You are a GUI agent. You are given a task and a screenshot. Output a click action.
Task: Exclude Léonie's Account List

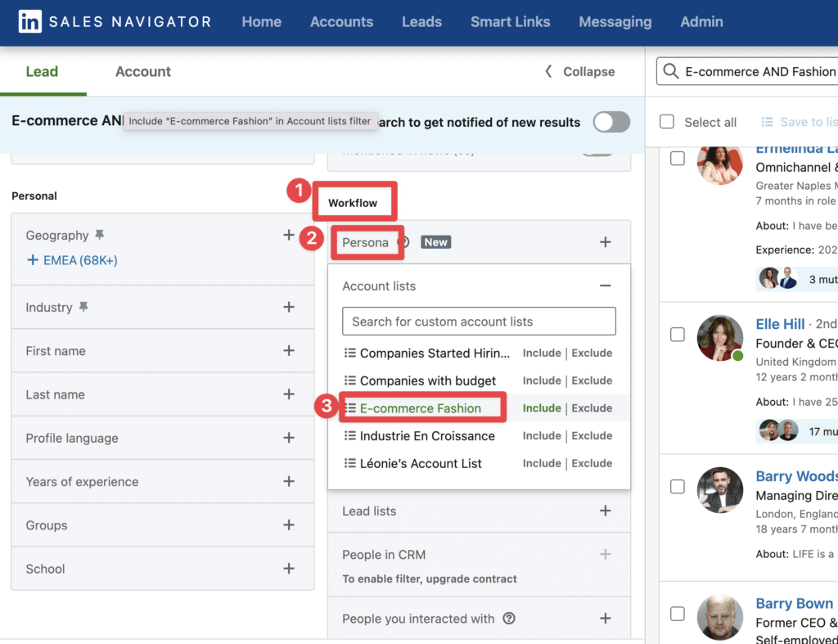click(592, 463)
